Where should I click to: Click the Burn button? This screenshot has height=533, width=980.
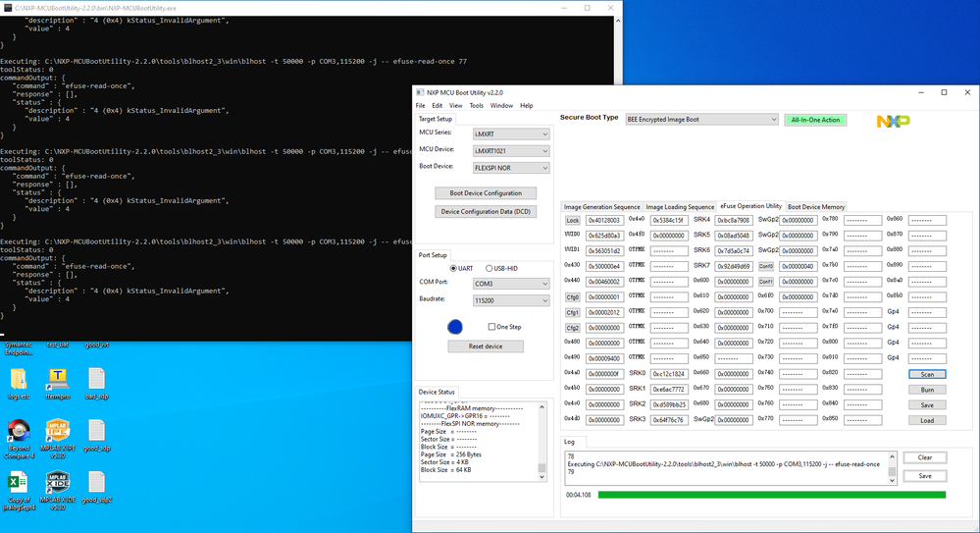[927, 390]
